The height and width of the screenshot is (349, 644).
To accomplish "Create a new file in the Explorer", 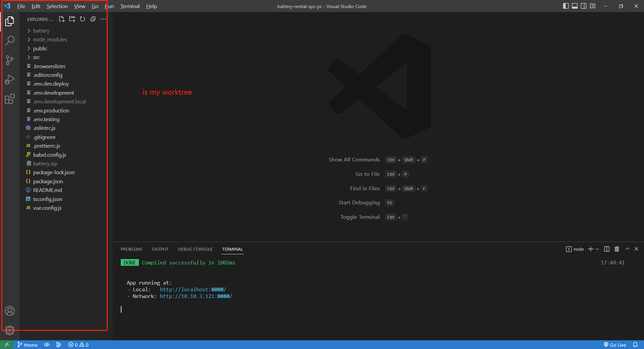I will tap(62, 19).
